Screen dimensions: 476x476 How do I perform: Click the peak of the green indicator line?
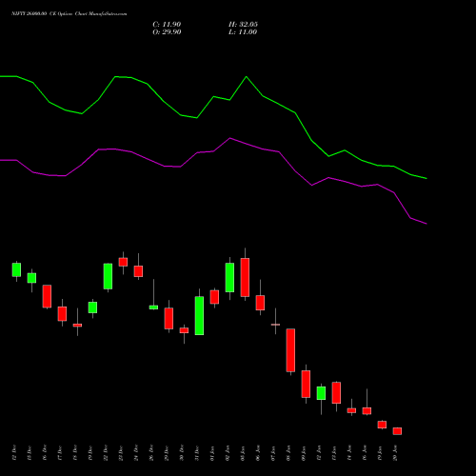coord(247,77)
